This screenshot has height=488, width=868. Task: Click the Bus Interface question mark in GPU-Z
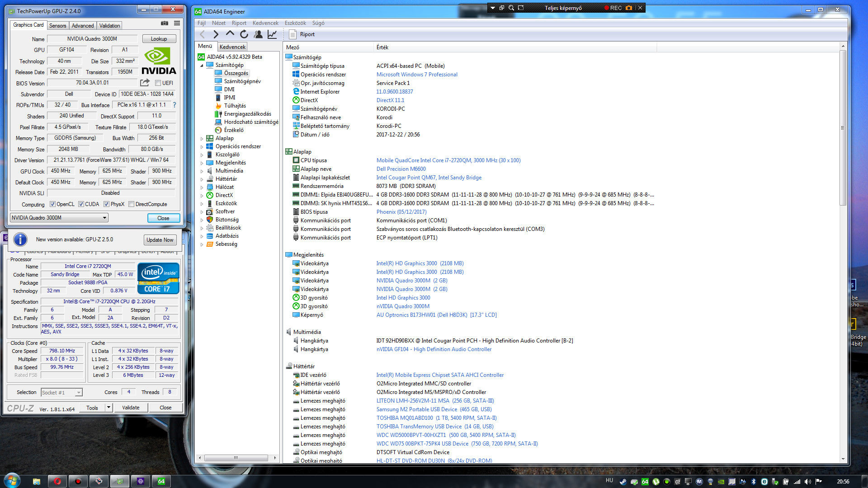(x=174, y=105)
